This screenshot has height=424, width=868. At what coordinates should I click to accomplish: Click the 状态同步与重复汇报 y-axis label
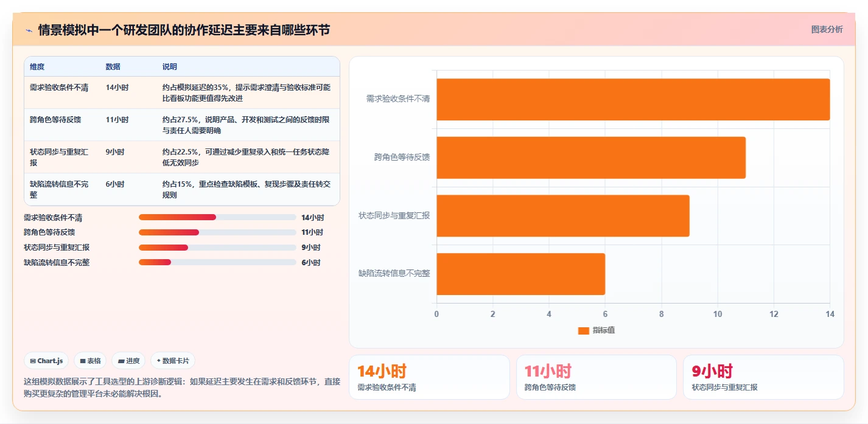(394, 215)
